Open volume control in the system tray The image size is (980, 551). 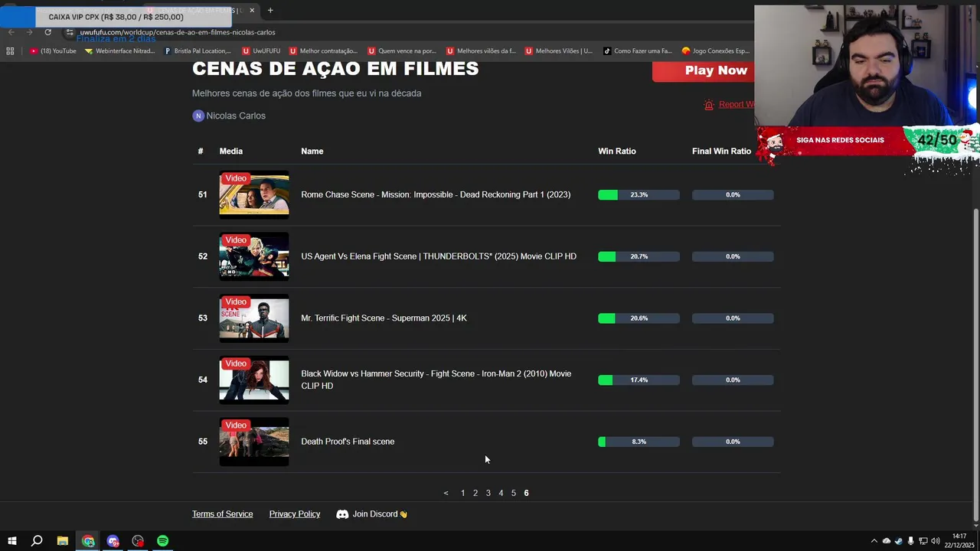(935, 541)
